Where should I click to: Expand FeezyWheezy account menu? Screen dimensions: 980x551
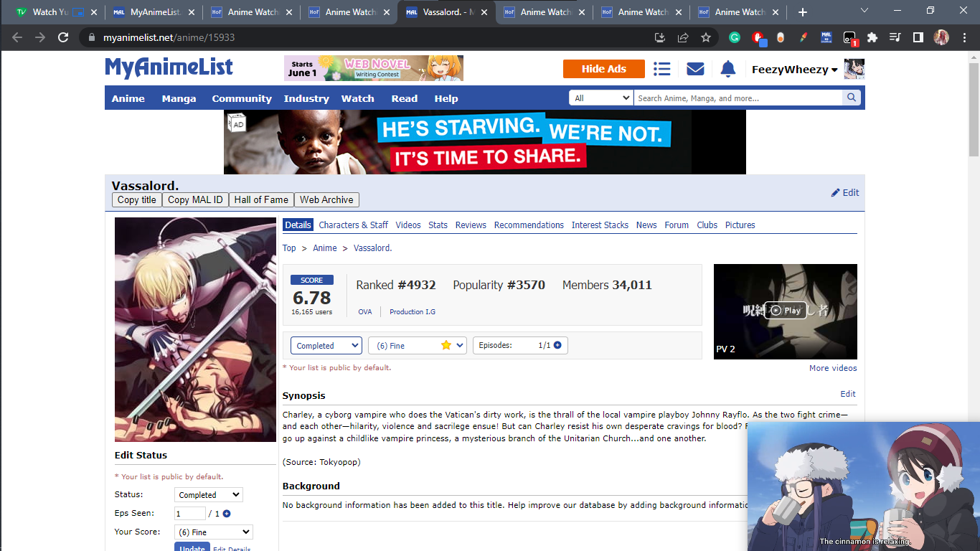795,70
